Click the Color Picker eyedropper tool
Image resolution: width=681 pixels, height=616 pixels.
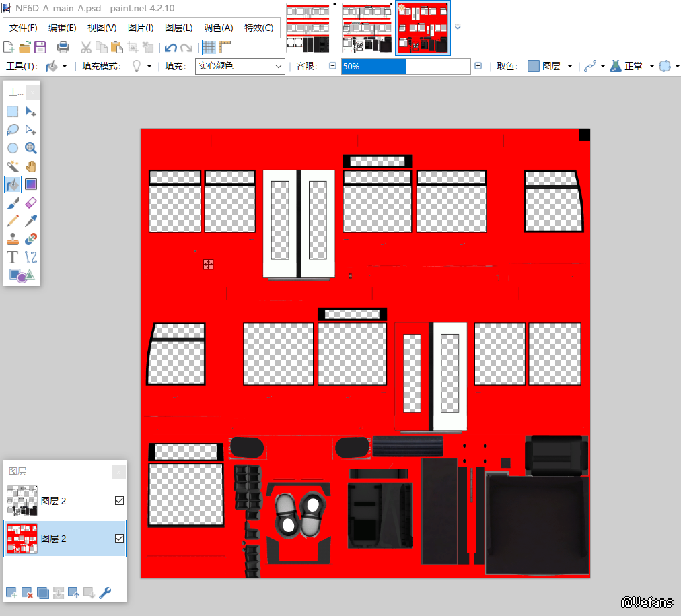[30, 221]
